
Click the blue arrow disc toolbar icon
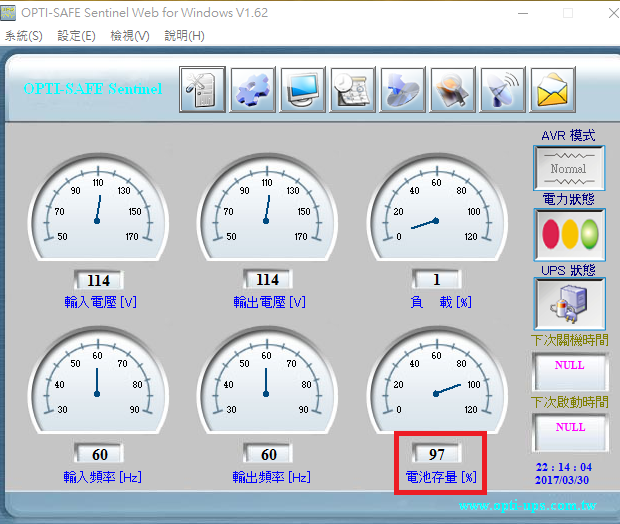pos(403,89)
